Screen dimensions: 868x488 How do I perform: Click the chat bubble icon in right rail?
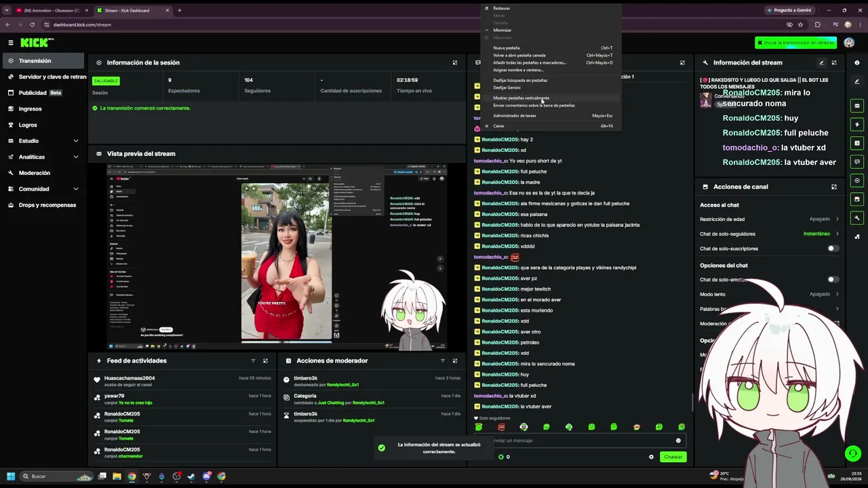tap(857, 161)
